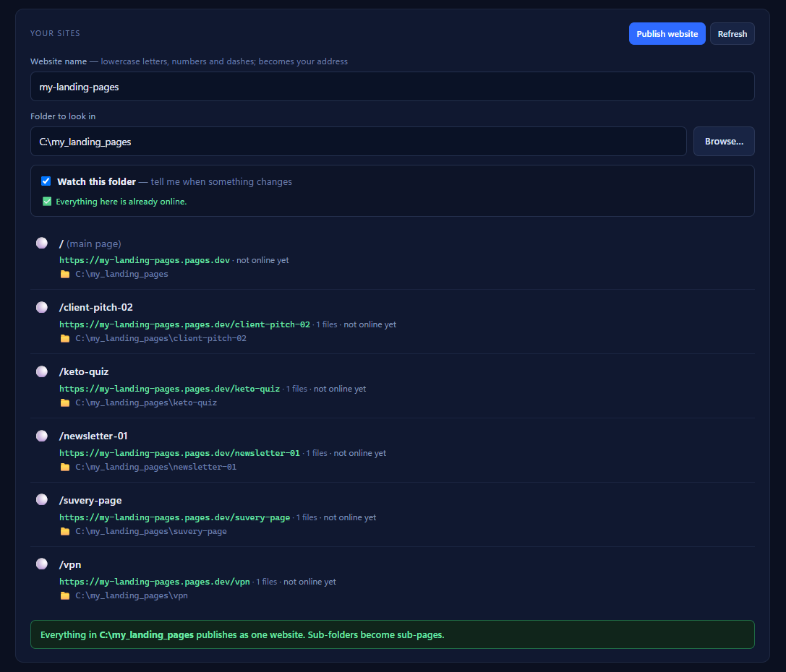Click 'not online yet' status for /vpn
The width and height of the screenshot is (786, 672).
[x=309, y=582]
